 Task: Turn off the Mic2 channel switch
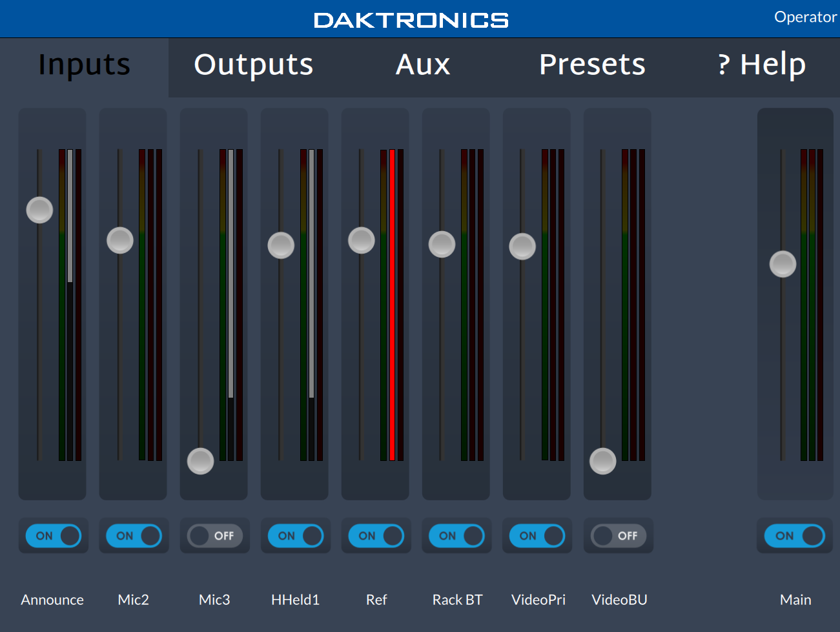tap(134, 536)
